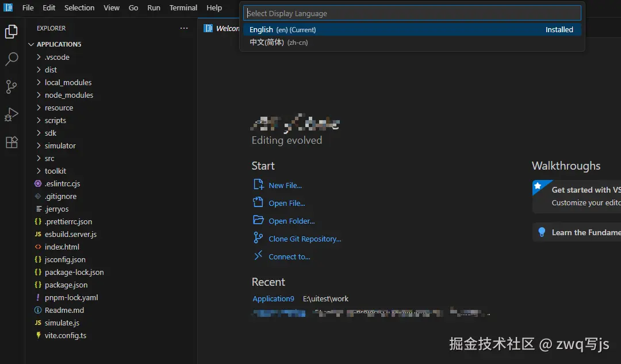Image resolution: width=621 pixels, height=364 pixels.
Task: Open the Learn the Fundamentals walkthrough
Action: [577, 232]
